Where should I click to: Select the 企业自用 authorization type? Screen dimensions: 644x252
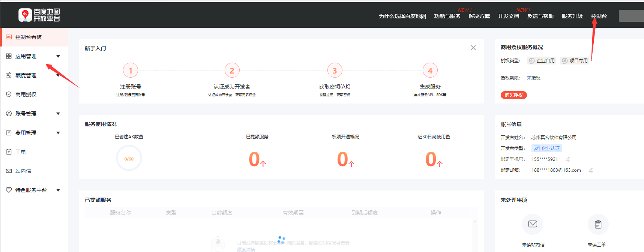[541, 61]
